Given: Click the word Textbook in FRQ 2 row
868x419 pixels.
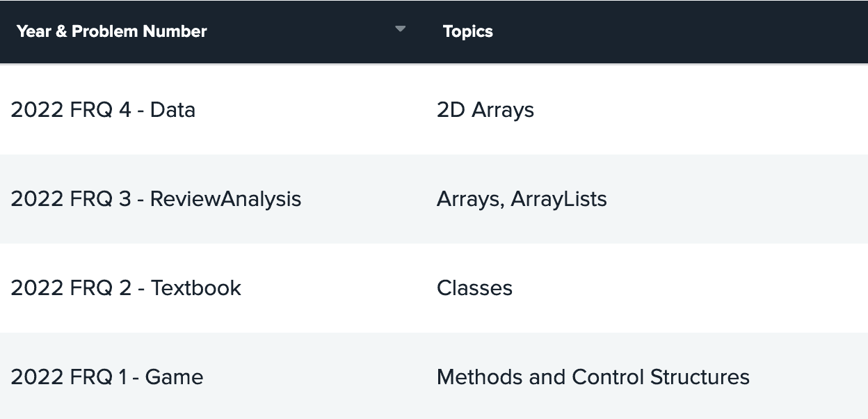Looking at the screenshot, I should [x=196, y=288].
